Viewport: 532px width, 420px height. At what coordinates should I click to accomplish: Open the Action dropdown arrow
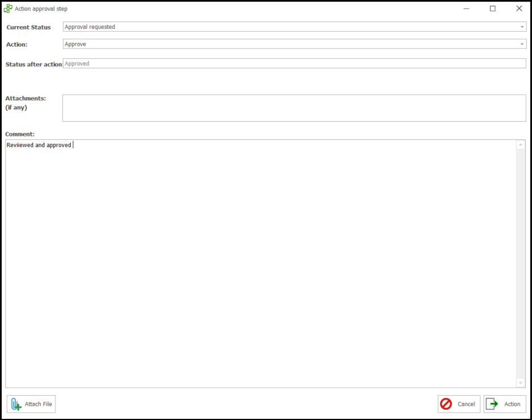point(522,44)
